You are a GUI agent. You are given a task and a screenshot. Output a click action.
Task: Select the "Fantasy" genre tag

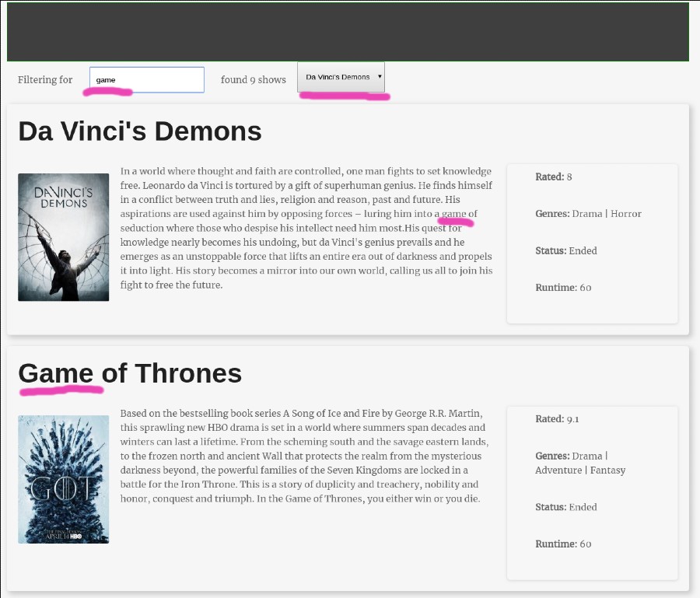[x=607, y=470]
